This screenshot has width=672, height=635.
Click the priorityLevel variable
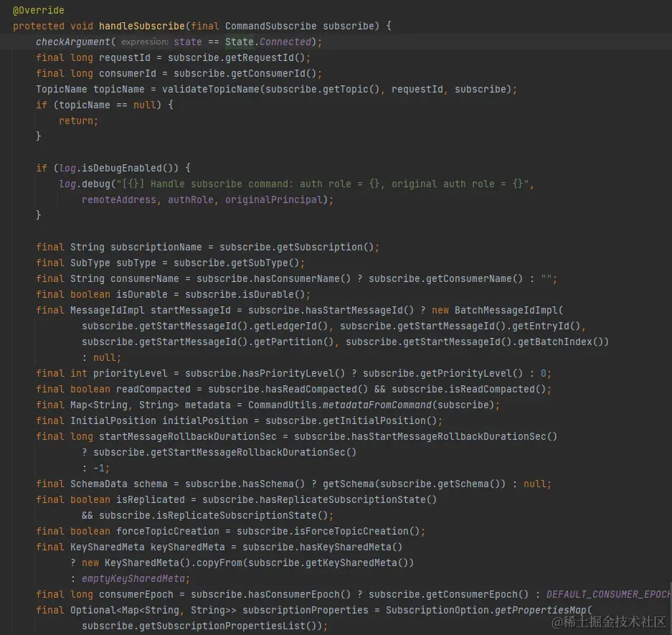click(131, 373)
